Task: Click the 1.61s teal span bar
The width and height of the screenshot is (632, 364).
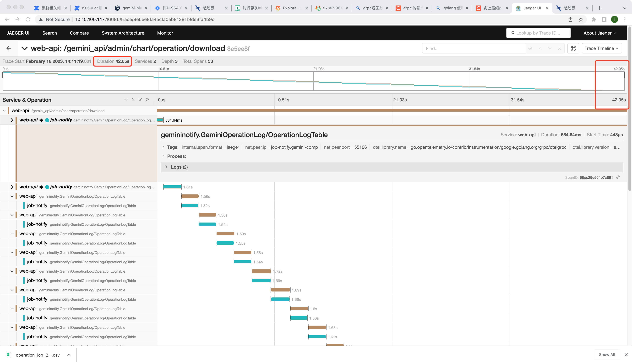Action: click(x=172, y=187)
